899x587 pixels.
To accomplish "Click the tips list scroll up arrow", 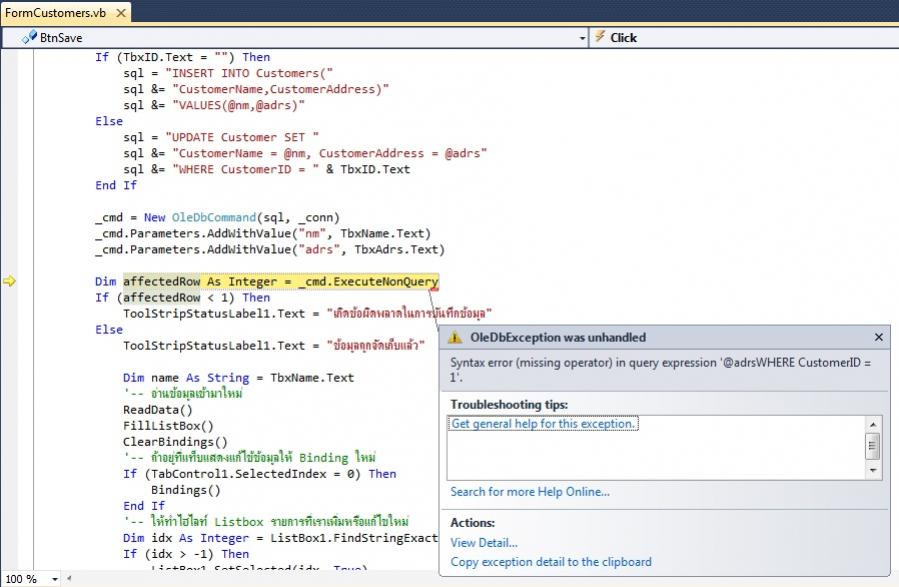I will pos(873,424).
